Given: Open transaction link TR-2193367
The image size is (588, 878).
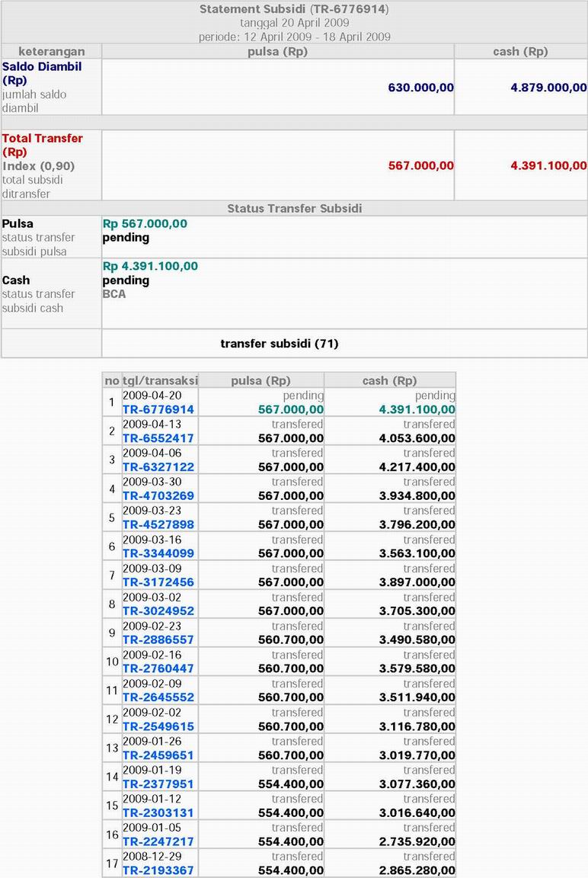Looking at the screenshot, I should click(x=158, y=870).
